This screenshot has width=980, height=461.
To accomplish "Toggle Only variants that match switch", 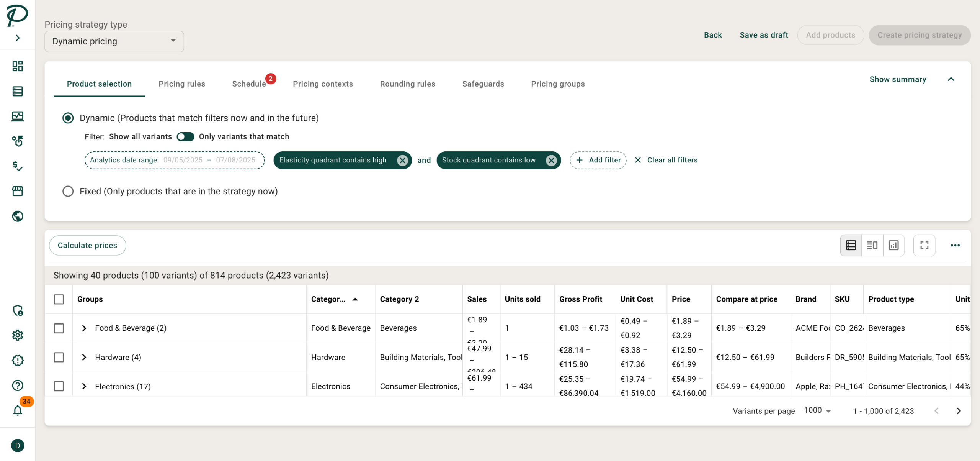I will coord(185,137).
